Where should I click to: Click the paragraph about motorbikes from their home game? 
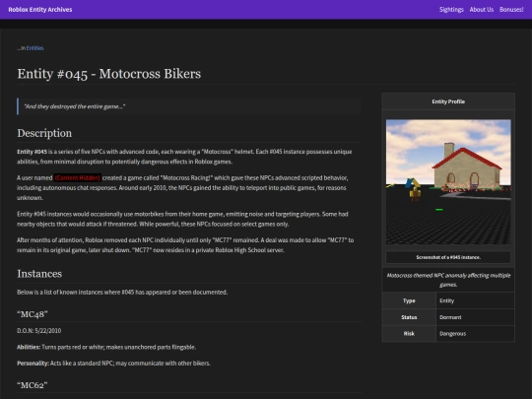point(182,219)
